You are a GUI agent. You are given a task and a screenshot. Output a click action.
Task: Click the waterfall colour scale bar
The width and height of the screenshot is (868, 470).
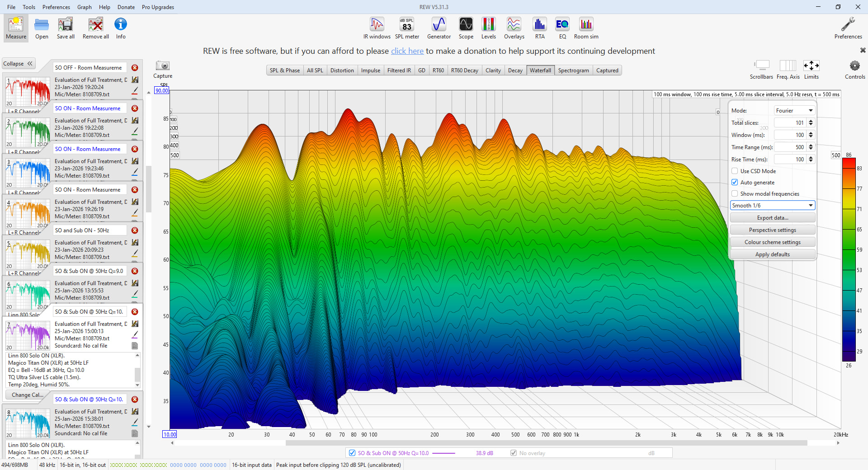point(849,260)
